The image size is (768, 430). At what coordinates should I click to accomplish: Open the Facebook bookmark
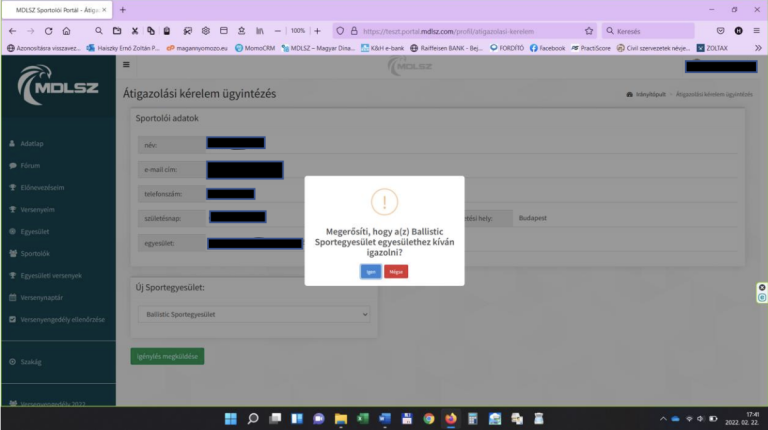(547, 47)
